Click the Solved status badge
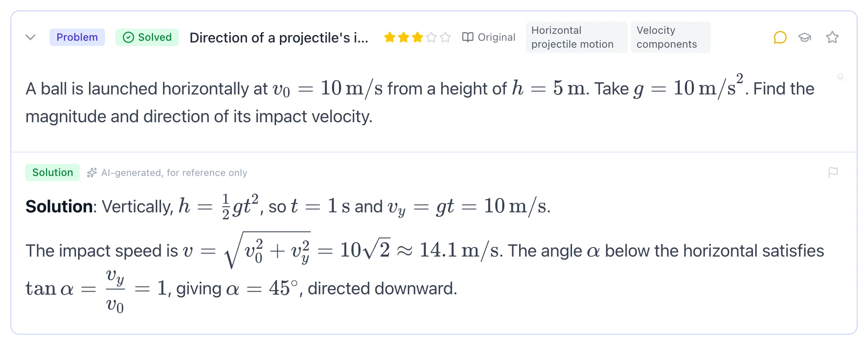This screenshot has height=345, width=868. [147, 37]
